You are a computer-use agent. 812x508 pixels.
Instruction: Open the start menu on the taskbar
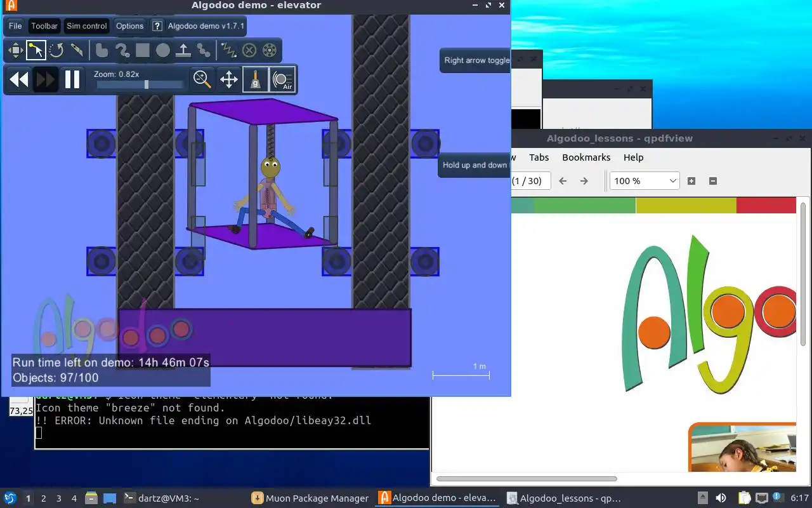point(10,498)
